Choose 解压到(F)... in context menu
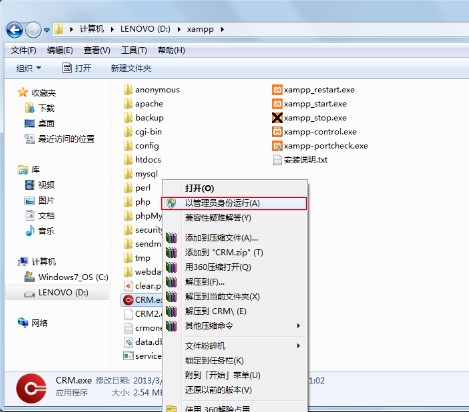 coord(235,282)
